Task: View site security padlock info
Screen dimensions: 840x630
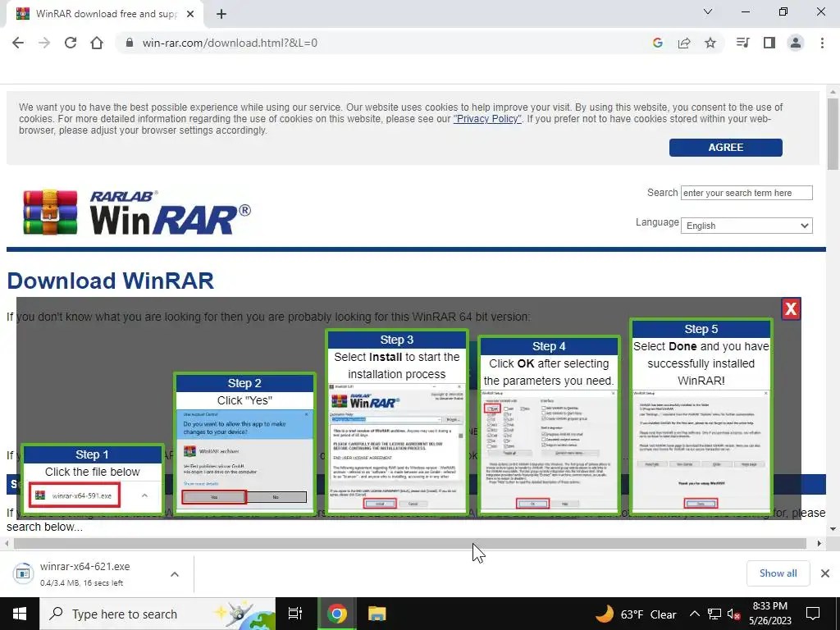Action: pos(129,43)
